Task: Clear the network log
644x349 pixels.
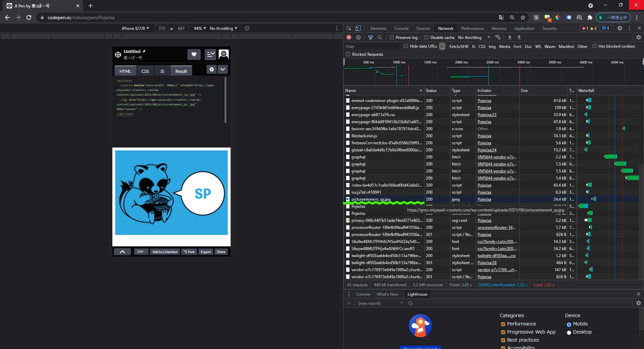Action: click(358, 38)
